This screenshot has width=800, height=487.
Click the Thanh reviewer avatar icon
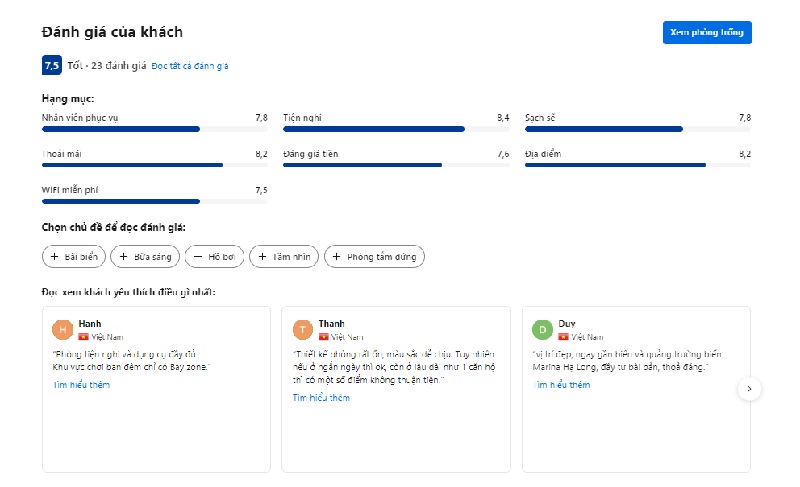pos(302,330)
